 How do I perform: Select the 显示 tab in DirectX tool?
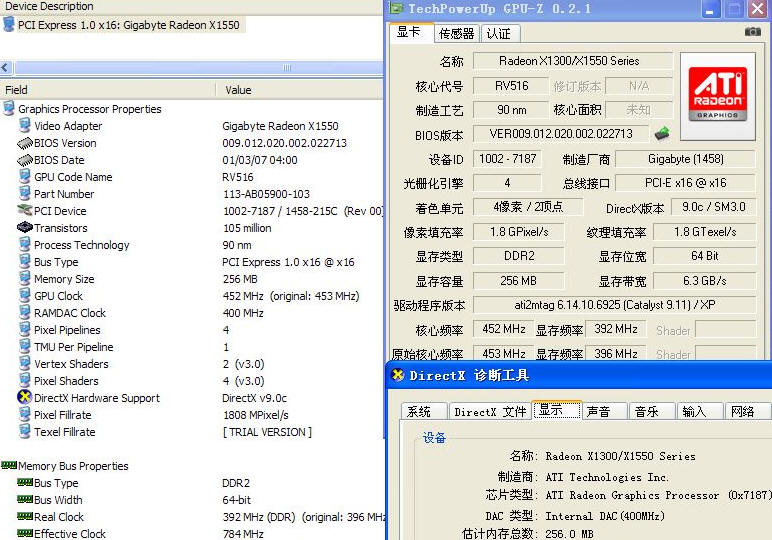(557, 410)
